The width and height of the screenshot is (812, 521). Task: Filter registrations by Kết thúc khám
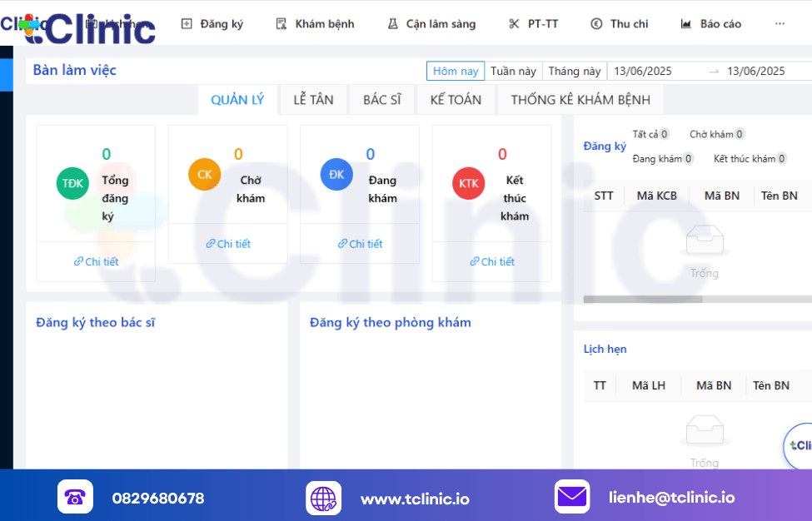click(750, 159)
